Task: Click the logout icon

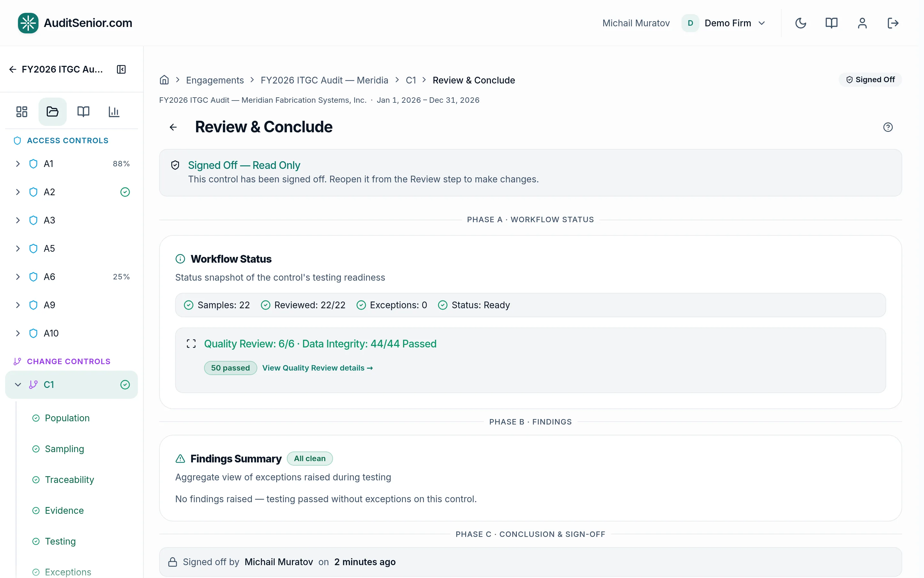Action: [893, 23]
